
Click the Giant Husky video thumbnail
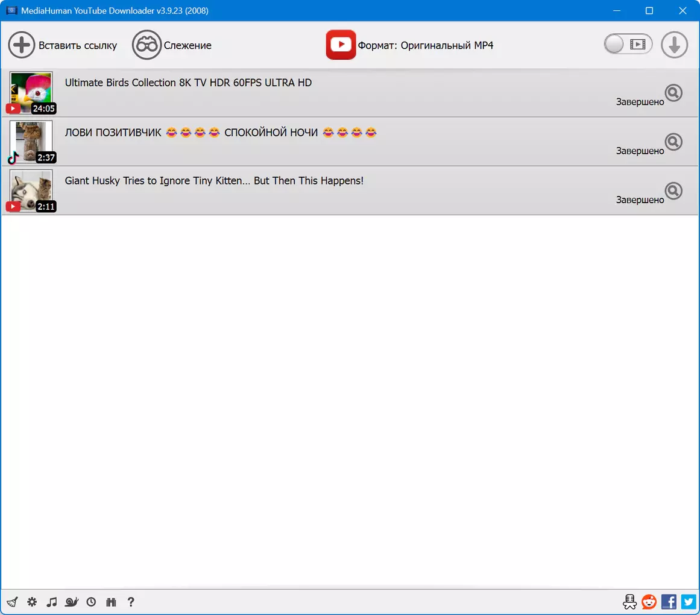pyautogui.click(x=31, y=191)
